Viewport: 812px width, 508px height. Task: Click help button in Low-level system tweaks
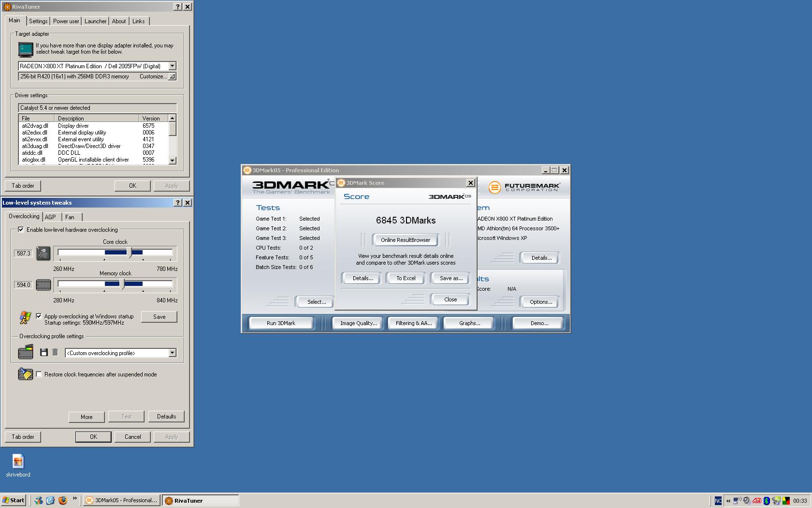(x=178, y=203)
